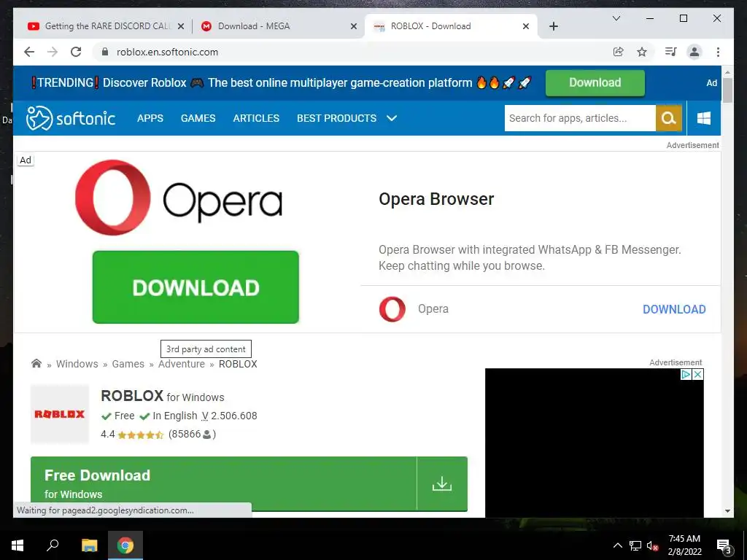Open the GAMES menu on Softonic
The image size is (747, 560).
[198, 118]
